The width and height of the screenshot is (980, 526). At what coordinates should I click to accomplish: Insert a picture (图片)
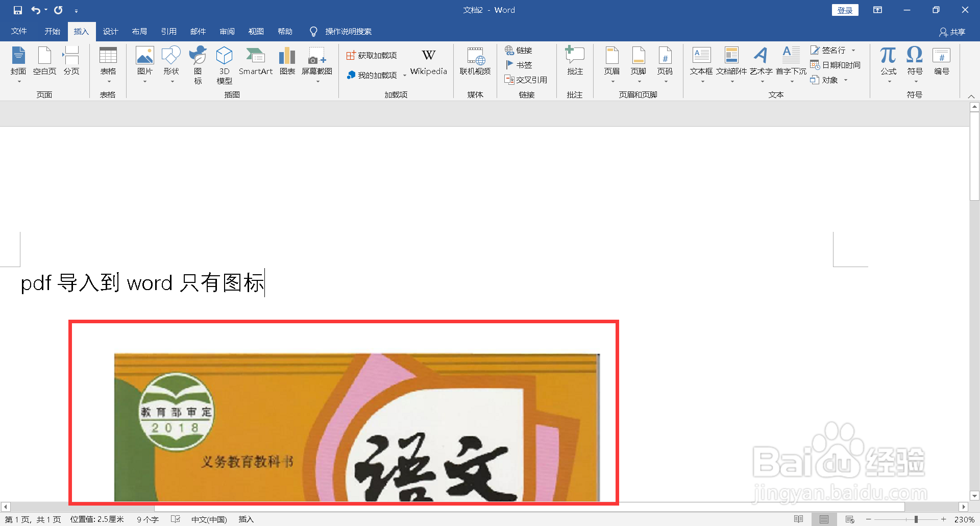(145, 65)
